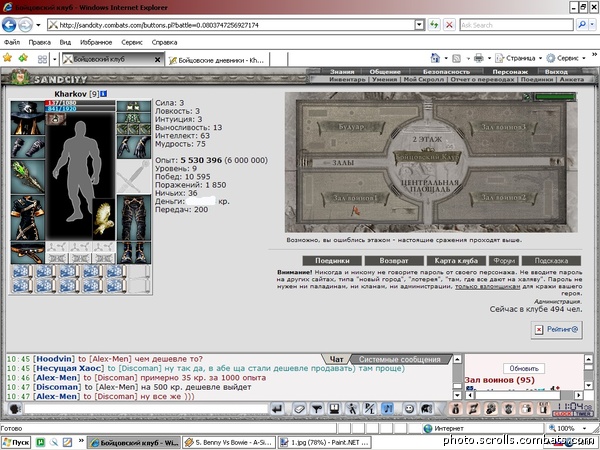Image resolution: width=600 pixels, height=450 pixels.
Task: Click the IE Back navigation button
Action: [9, 25]
